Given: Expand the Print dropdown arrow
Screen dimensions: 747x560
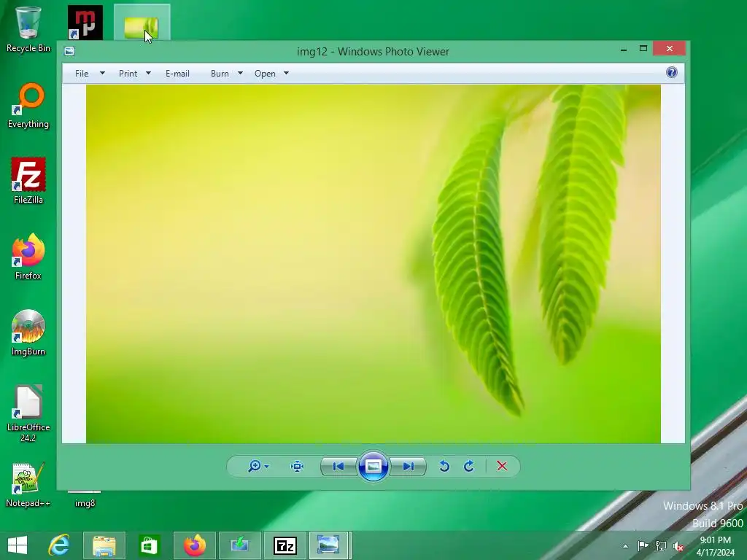Looking at the screenshot, I should click(148, 74).
